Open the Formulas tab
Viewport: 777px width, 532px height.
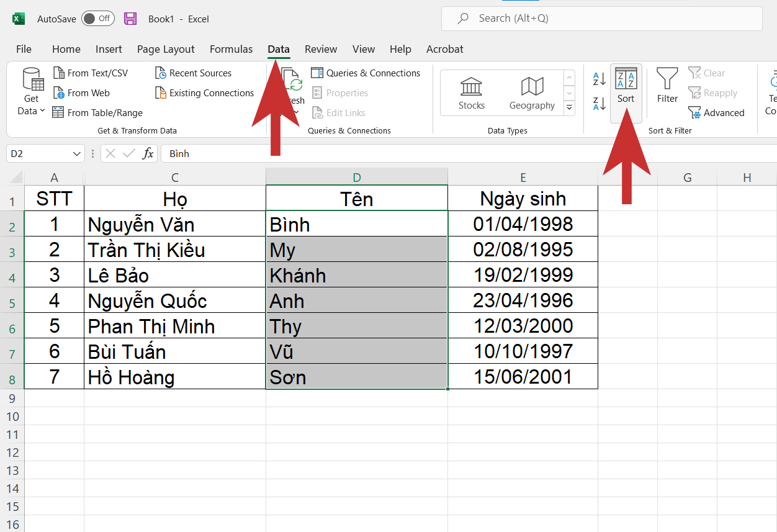pyautogui.click(x=231, y=49)
